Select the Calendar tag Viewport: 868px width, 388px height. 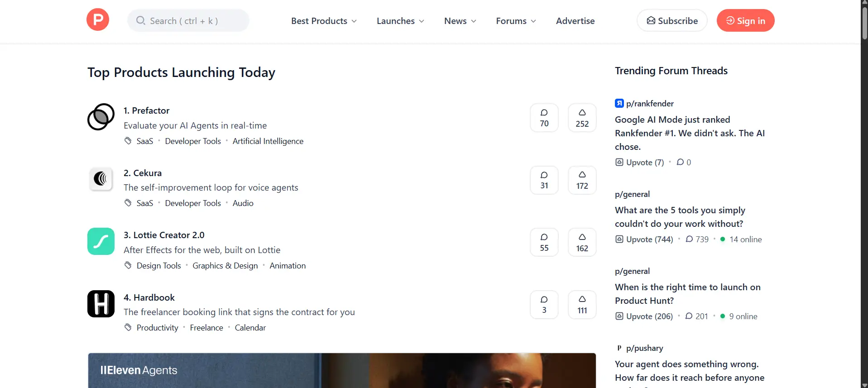[x=250, y=328]
